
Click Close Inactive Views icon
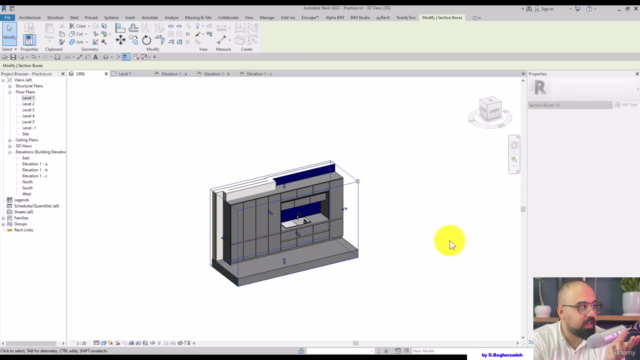click(136, 57)
